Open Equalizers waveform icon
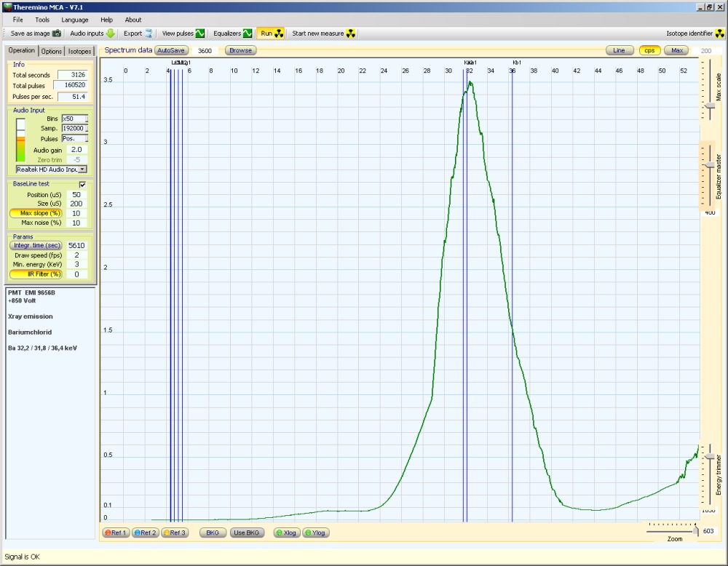Viewport: 728px width, 566px height. coord(248,33)
